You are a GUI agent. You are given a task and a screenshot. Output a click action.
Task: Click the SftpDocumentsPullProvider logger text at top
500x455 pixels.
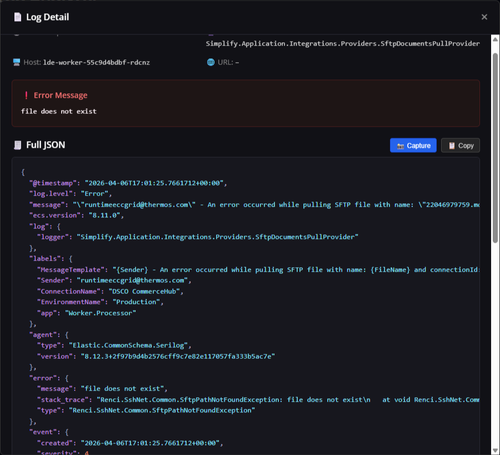click(343, 44)
